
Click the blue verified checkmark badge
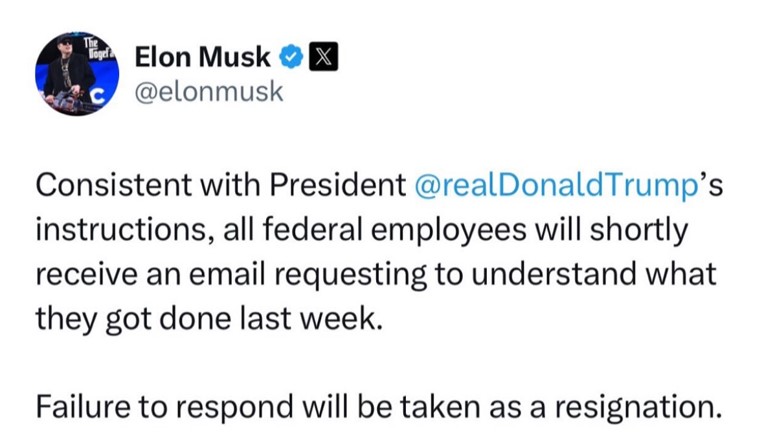point(291,56)
